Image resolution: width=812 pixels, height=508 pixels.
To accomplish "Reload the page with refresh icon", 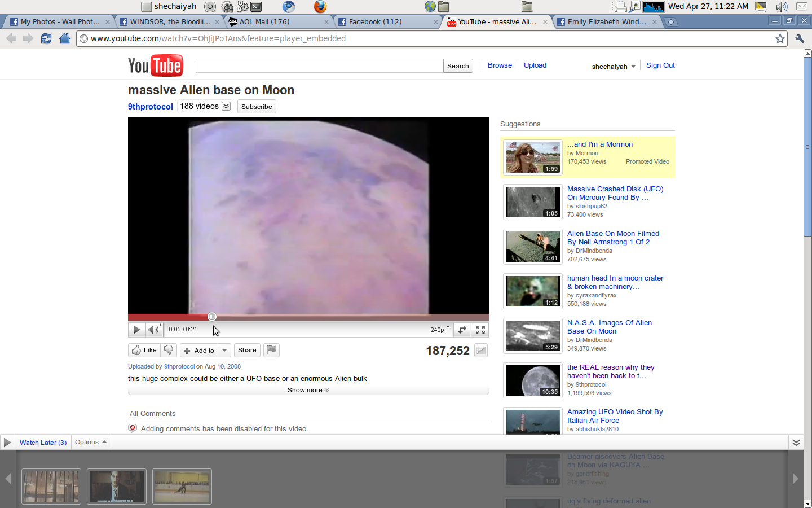I will click(46, 38).
